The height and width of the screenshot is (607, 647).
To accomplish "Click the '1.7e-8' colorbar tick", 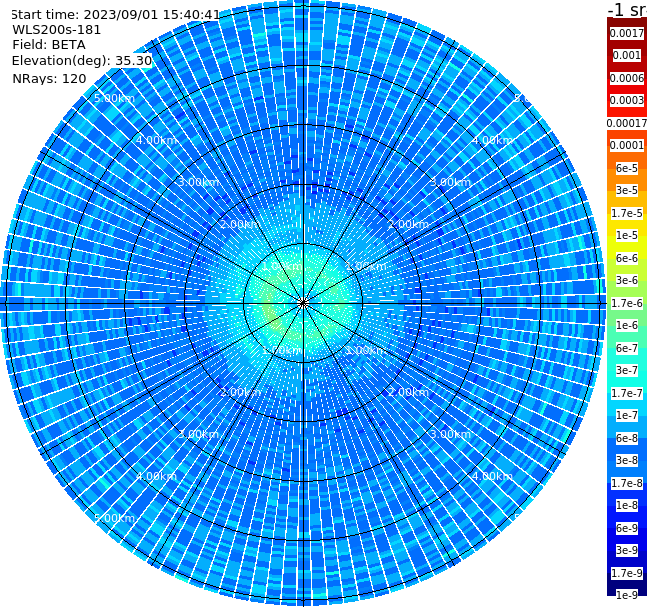I will click(x=626, y=483).
